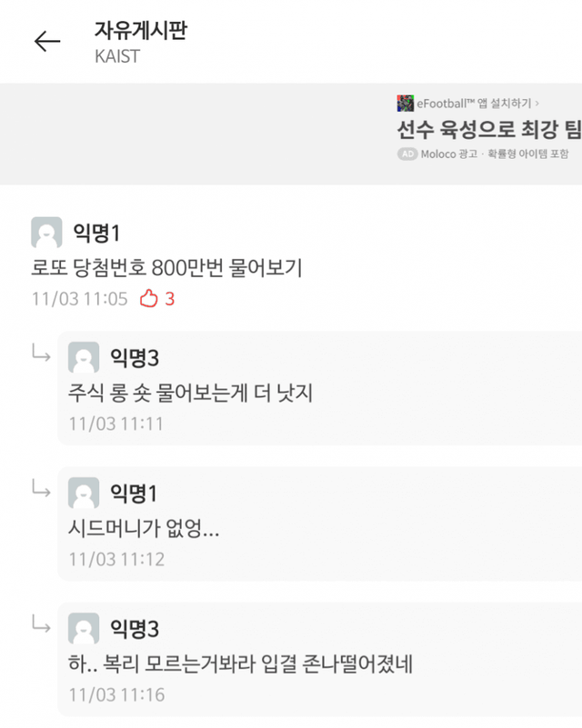Select the reply '주식 롱 숏 물어보는게 더 낫지'
582x728 pixels.
tap(190, 393)
